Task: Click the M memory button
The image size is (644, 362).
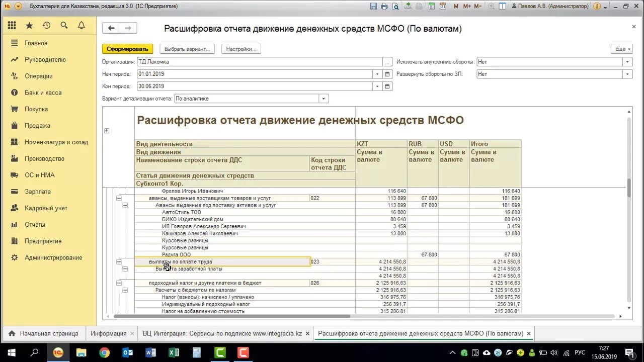Action: coord(456,7)
